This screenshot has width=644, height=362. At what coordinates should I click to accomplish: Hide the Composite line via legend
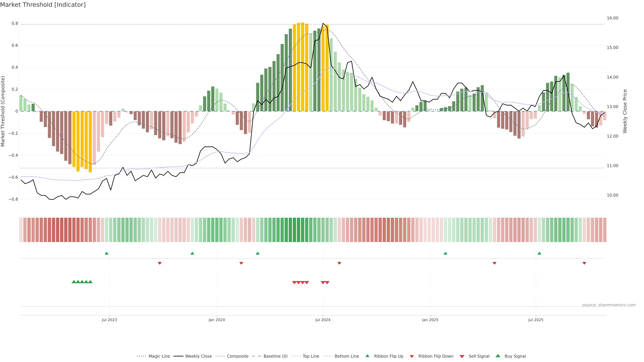click(237, 356)
